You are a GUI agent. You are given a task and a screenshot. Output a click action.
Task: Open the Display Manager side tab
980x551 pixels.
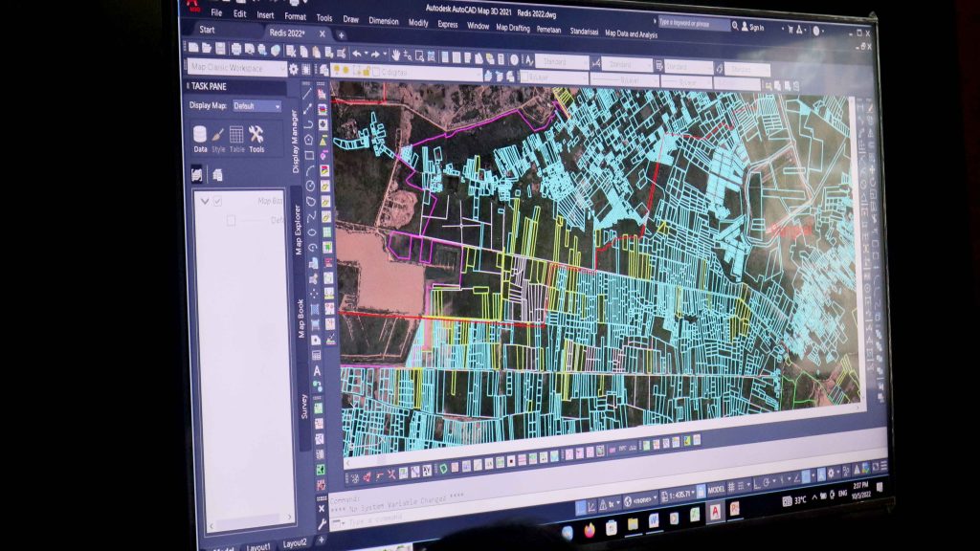(x=295, y=142)
